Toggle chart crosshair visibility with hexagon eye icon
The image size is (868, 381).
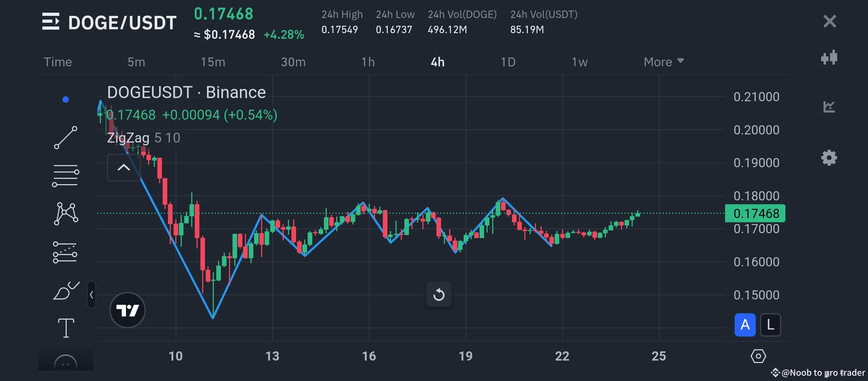[x=759, y=356]
